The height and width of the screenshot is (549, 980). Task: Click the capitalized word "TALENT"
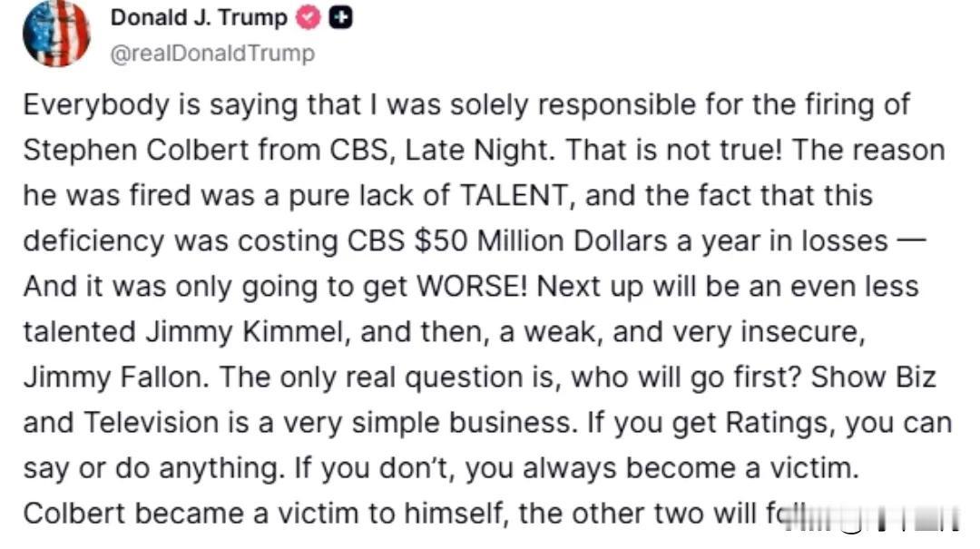click(x=516, y=195)
